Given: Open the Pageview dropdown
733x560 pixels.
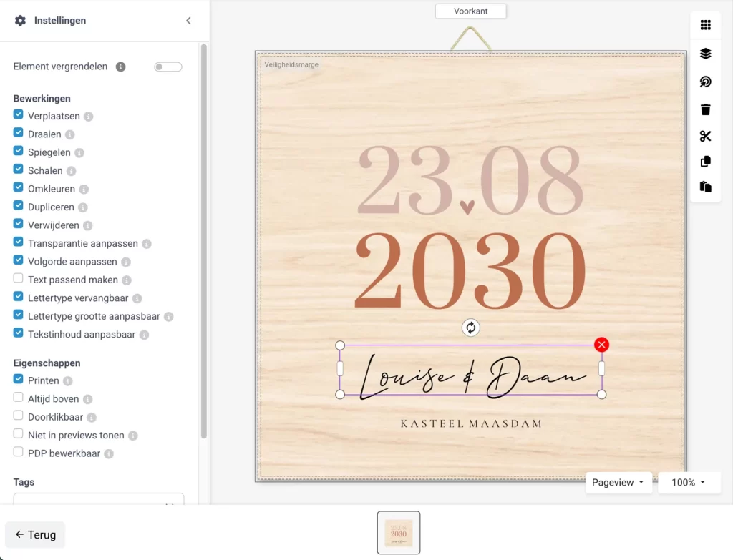Looking at the screenshot, I should point(618,483).
